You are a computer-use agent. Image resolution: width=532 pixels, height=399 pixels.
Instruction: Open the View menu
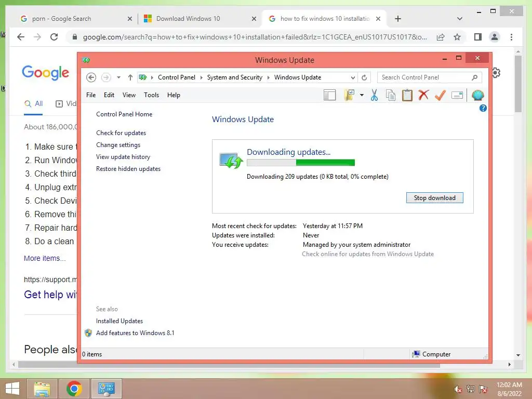coord(129,95)
